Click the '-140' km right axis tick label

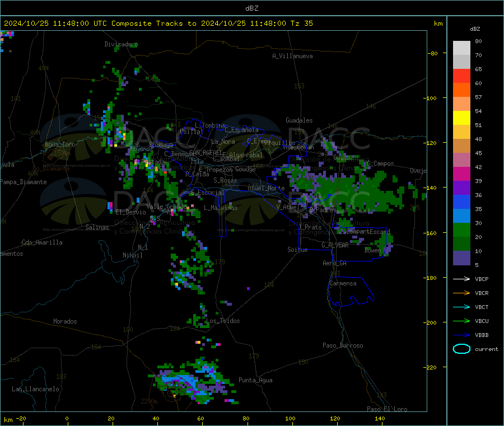(430, 188)
